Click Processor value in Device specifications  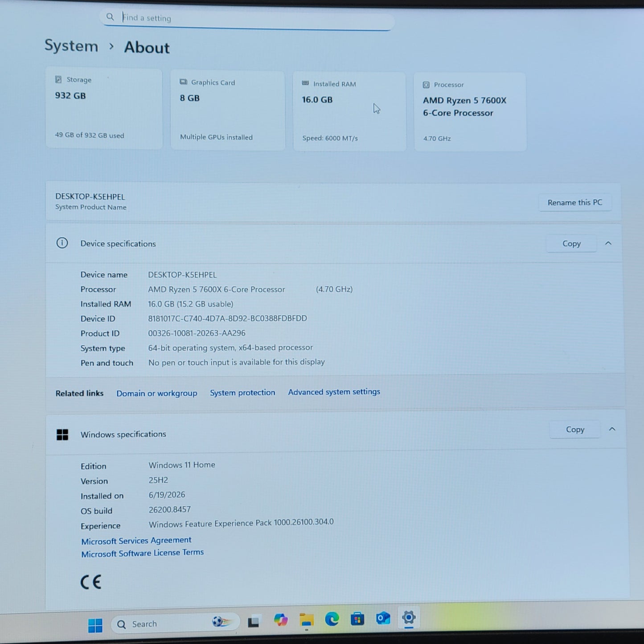point(217,289)
